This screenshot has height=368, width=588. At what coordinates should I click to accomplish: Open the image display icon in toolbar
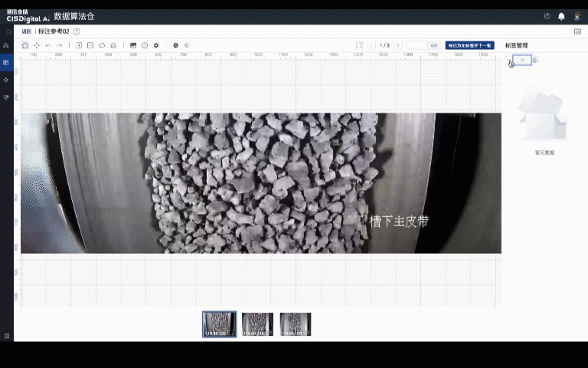pyautogui.click(x=133, y=45)
